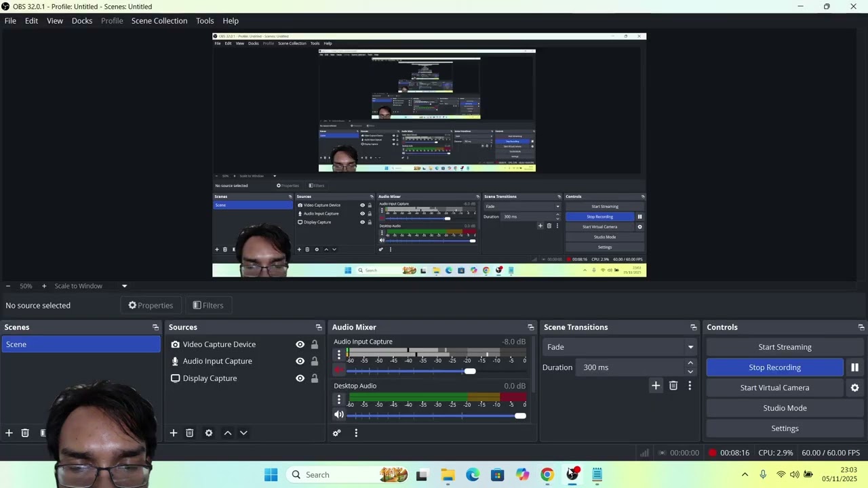Click Stop Recording button

pos(774,367)
